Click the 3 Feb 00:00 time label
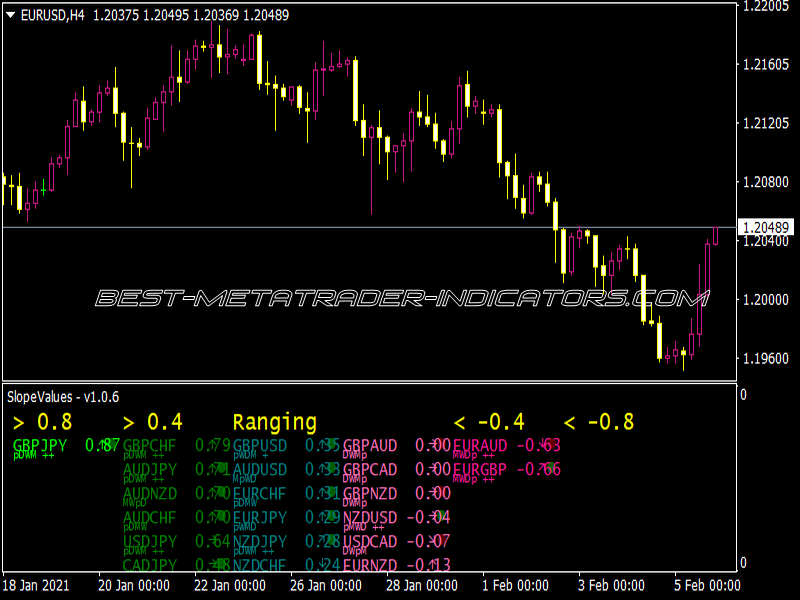Screen dimensions: 800x600 611,585
